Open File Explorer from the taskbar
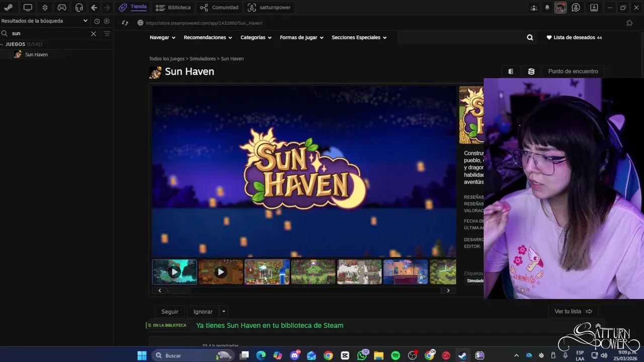Viewport: 644px width, 362px height. (378, 355)
